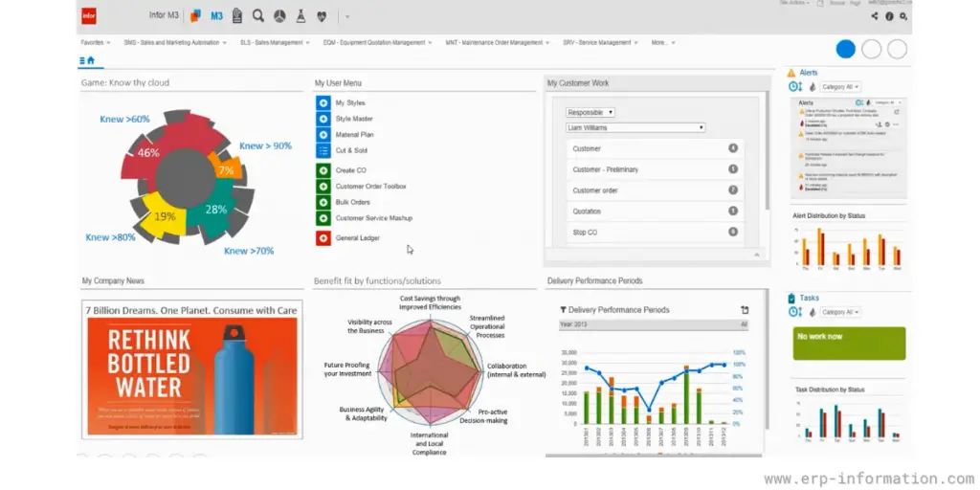
Task: Click the Year: 2013 filter bar
Action: (x=653, y=325)
